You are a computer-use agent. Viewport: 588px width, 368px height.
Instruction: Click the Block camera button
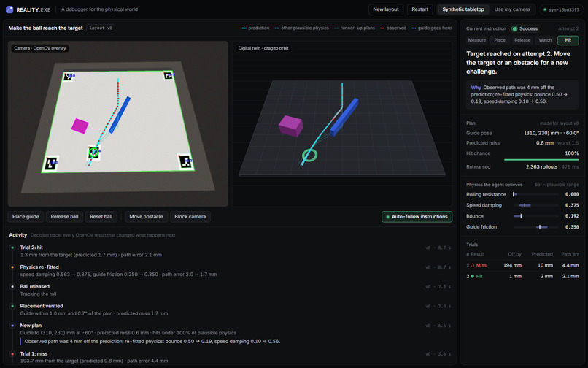pyautogui.click(x=190, y=217)
